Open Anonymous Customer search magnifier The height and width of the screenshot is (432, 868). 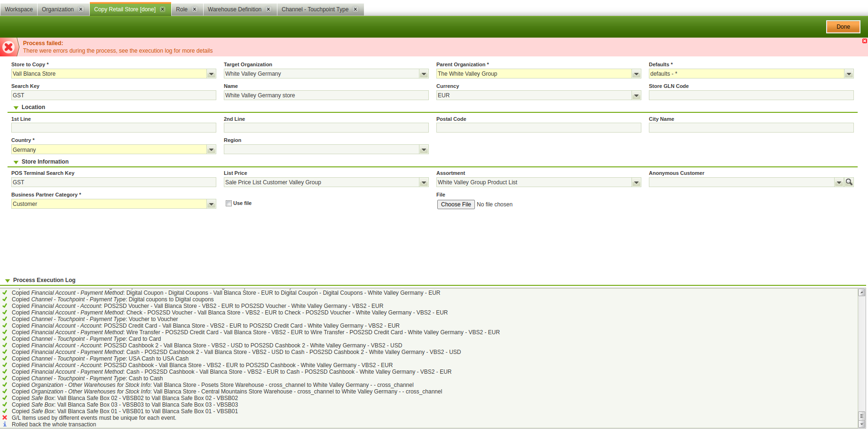click(x=849, y=182)
